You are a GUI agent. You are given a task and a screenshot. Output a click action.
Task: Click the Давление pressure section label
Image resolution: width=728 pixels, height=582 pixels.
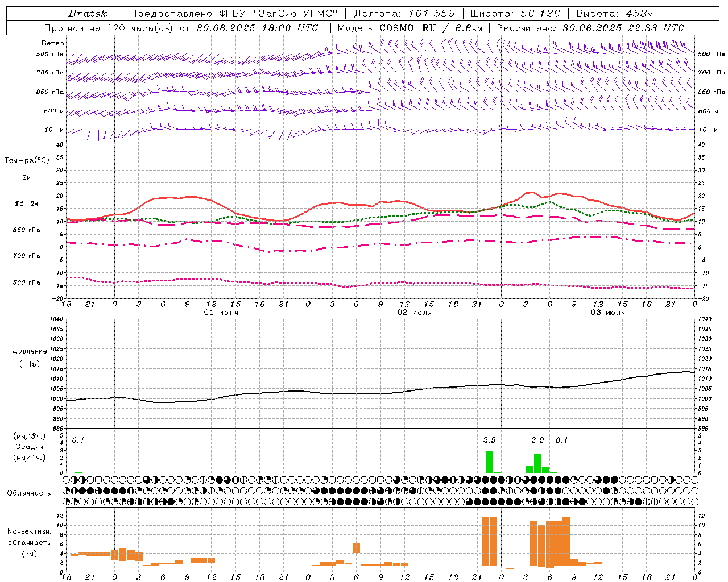[30, 351]
